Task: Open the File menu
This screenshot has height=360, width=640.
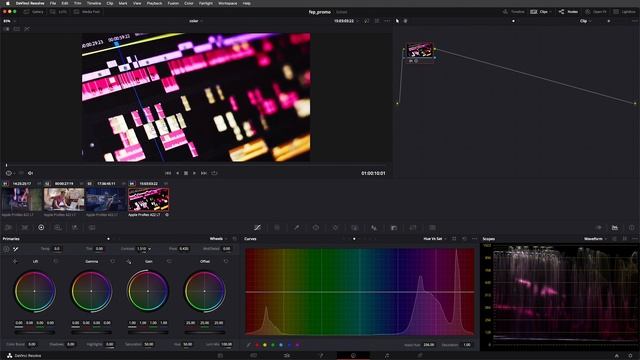Action: click(53, 3)
